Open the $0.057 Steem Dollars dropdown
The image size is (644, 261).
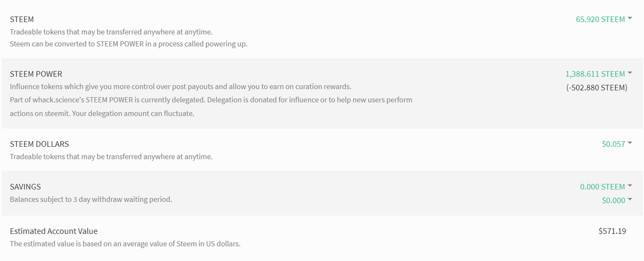tap(613, 144)
